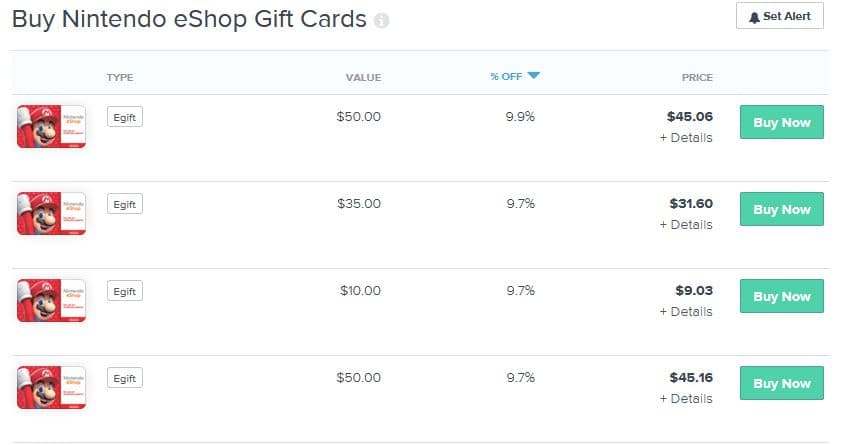The image size is (842, 445).
Task: Buy the $9.03 Nintendo eShop card
Action: click(x=781, y=296)
